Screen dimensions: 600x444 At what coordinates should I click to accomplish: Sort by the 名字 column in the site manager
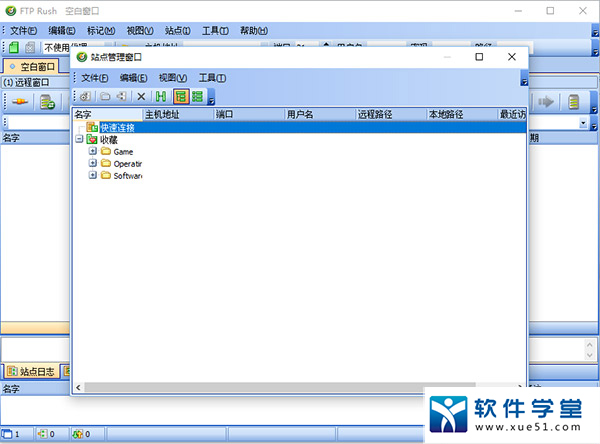pyautogui.click(x=108, y=114)
